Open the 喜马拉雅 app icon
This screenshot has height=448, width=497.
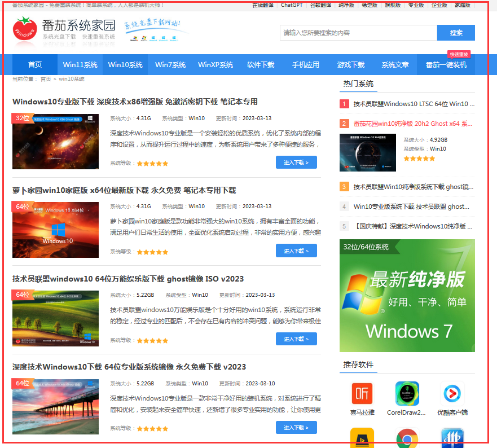pos(362,393)
